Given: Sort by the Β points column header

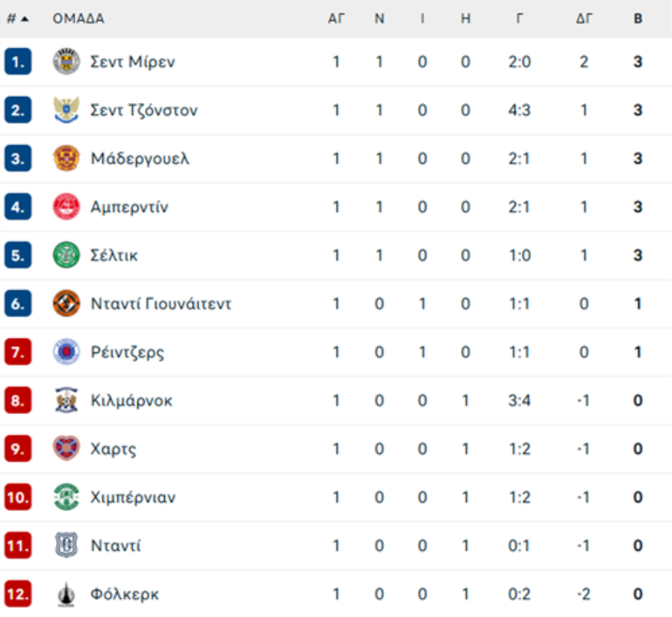Looking at the screenshot, I should 638,19.
